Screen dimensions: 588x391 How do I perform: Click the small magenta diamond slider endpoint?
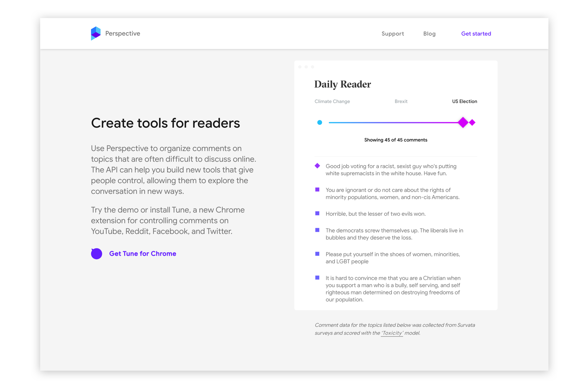472,122
